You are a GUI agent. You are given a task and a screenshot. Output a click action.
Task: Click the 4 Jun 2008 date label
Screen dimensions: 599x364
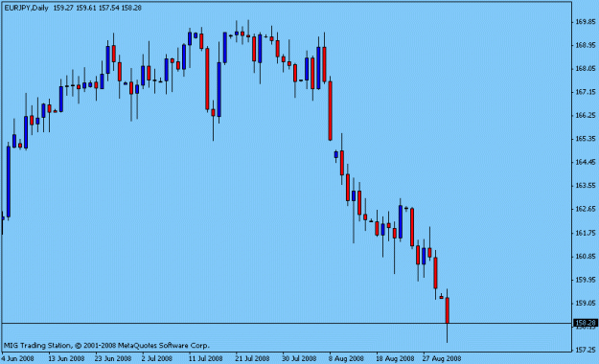[x=17, y=358]
